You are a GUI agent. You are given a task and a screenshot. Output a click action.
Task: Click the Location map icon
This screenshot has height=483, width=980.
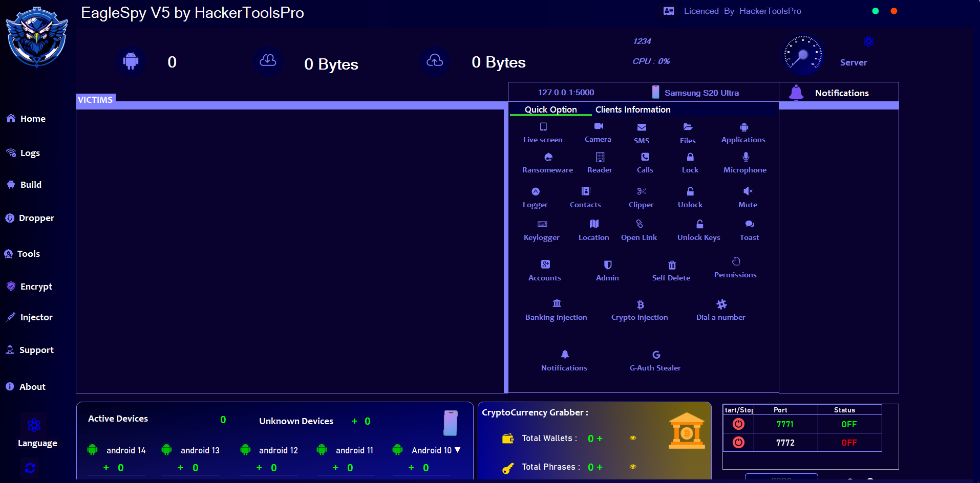594,224
